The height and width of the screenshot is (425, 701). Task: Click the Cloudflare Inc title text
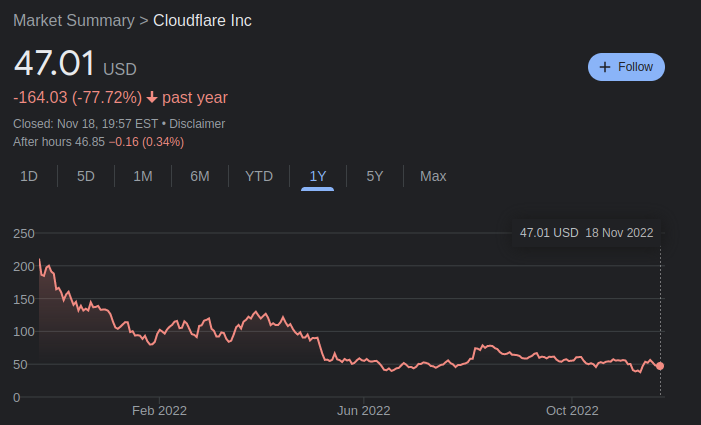[x=202, y=21]
